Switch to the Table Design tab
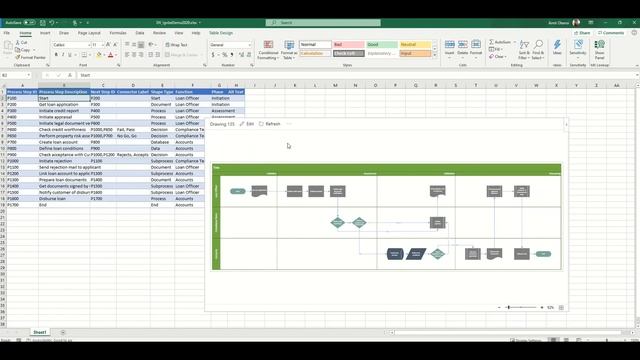The image size is (640, 360). [x=221, y=33]
